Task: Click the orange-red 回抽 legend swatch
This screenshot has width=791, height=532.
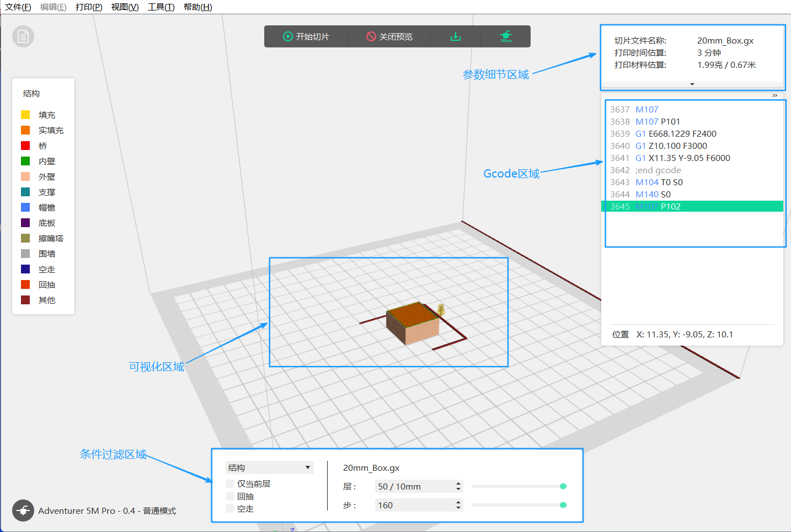Action: click(25, 284)
